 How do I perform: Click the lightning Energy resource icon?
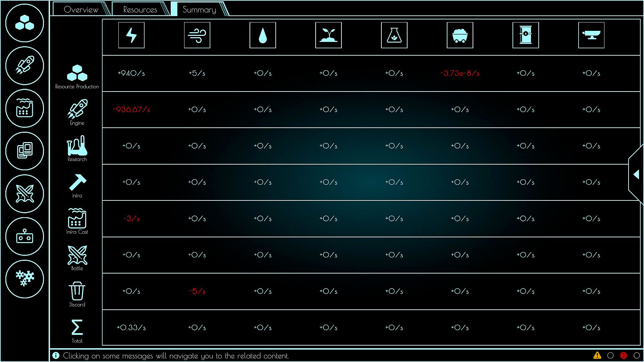(131, 35)
